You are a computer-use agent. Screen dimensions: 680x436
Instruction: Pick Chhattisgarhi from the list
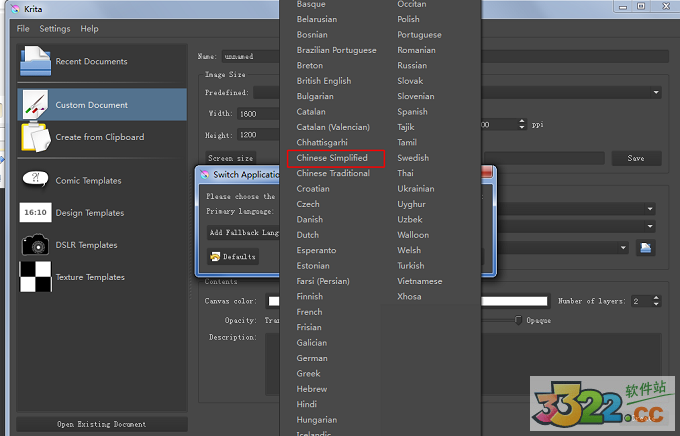point(322,142)
